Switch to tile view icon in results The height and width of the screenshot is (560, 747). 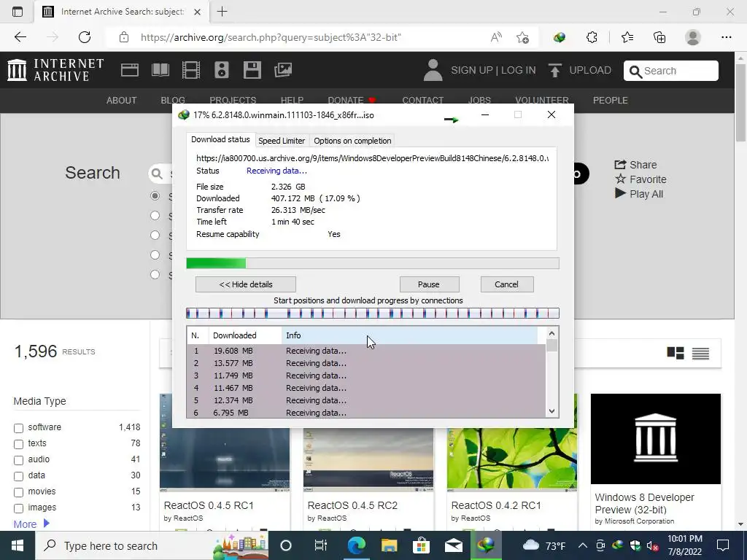[x=675, y=353]
